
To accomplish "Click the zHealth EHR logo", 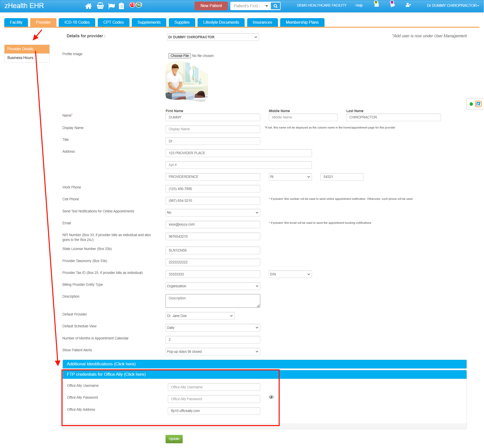I will click(24, 6).
